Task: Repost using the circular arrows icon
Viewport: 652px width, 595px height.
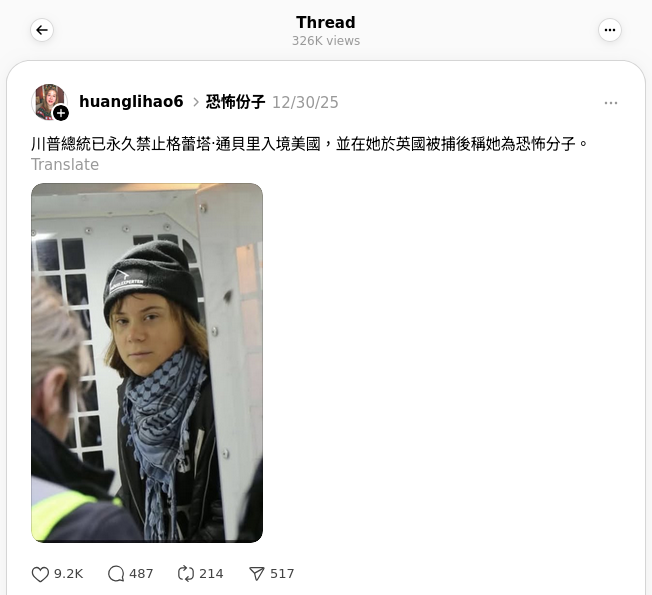Action: [185, 574]
